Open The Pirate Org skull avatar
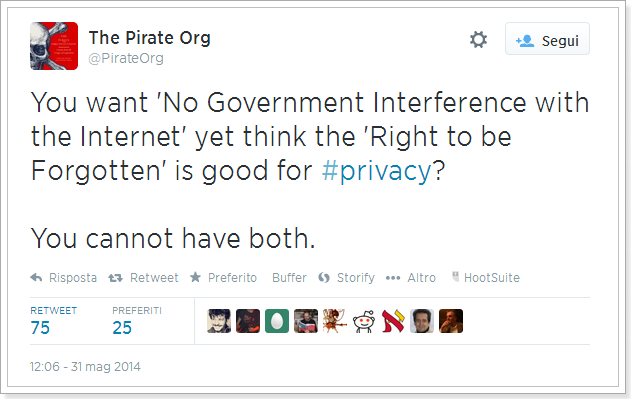The width and height of the screenshot is (631, 399). 54,46
